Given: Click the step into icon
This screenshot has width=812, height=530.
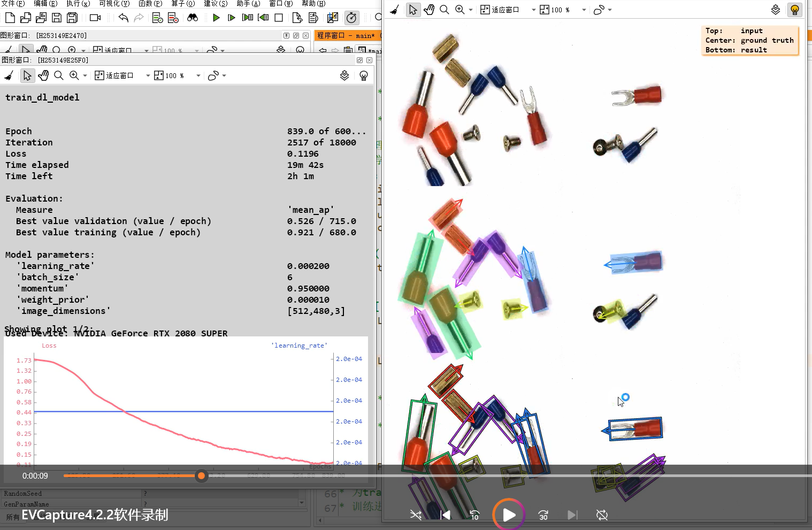Looking at the screenshot, I should 248,18.
